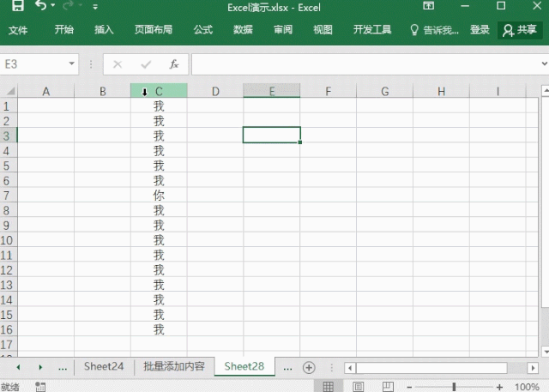Screen dimensions: 549x392
Task: Undo the last action
Action: coord(40,6)
